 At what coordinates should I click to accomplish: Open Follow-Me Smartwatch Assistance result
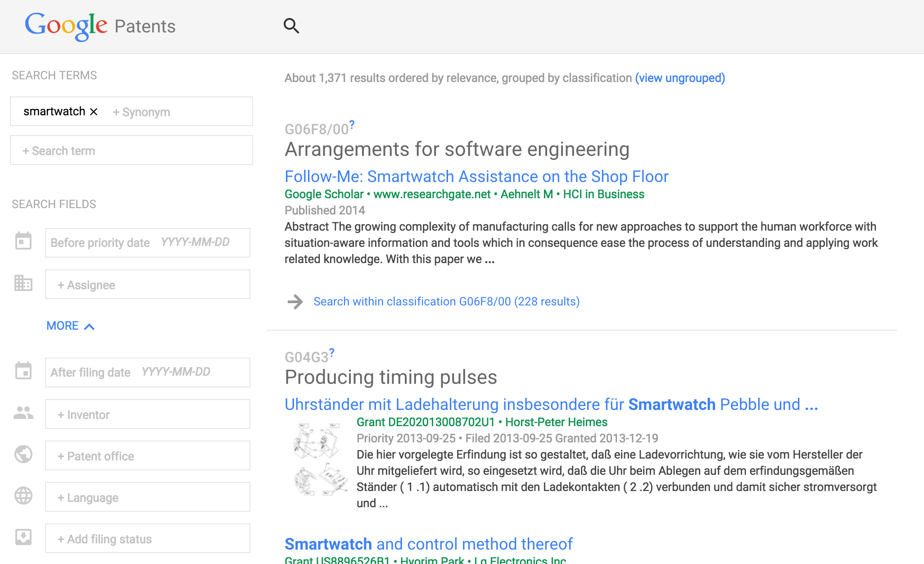[x=476, y=176]
